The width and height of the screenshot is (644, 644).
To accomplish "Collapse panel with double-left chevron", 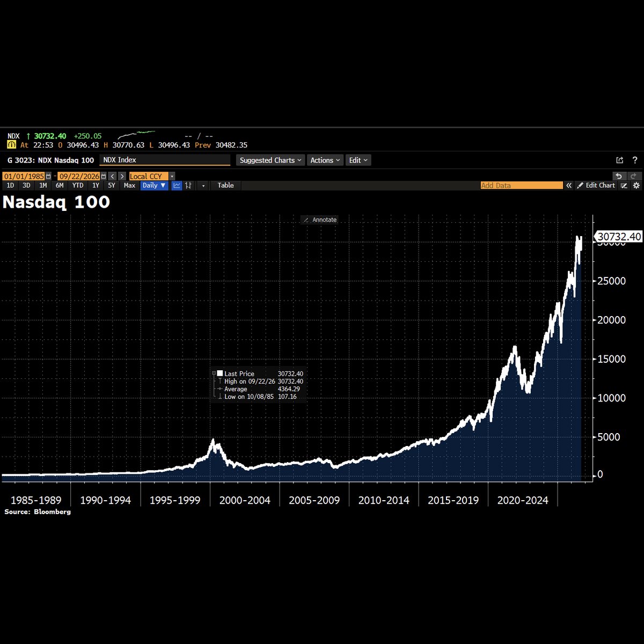I will pos(569,185).
